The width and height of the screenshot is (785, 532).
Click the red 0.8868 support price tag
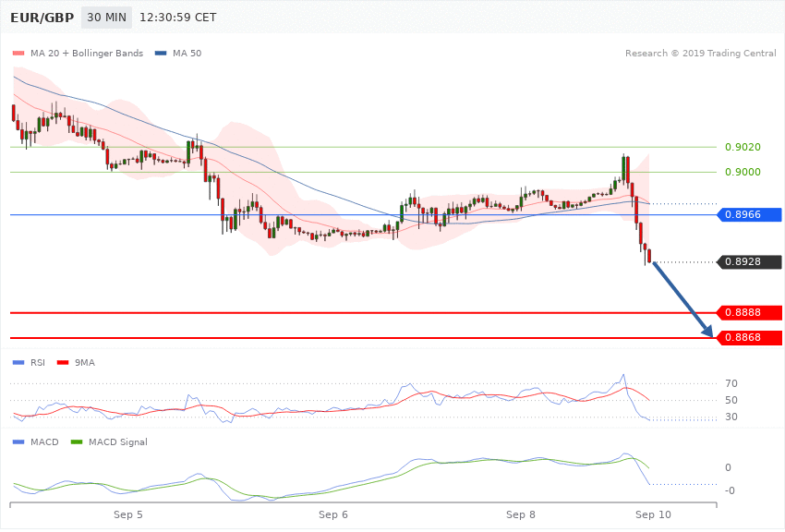click(x=750, y=338)
